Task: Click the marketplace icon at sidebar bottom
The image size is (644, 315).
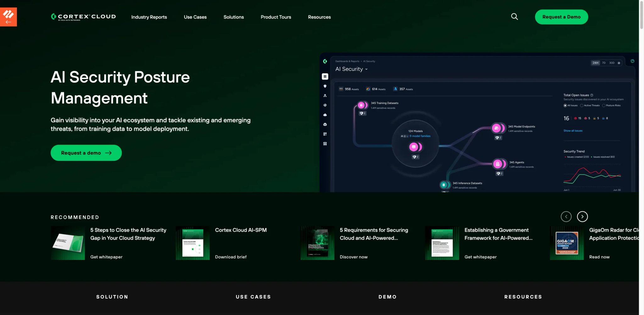Action: coord(325,144)
